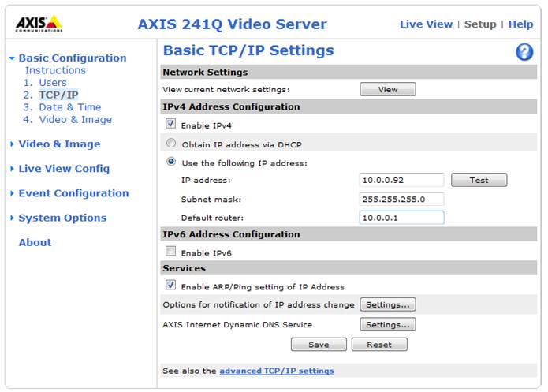Enable IPv6 checkbox
The image size is (548, 392).
tap(170, 252)
